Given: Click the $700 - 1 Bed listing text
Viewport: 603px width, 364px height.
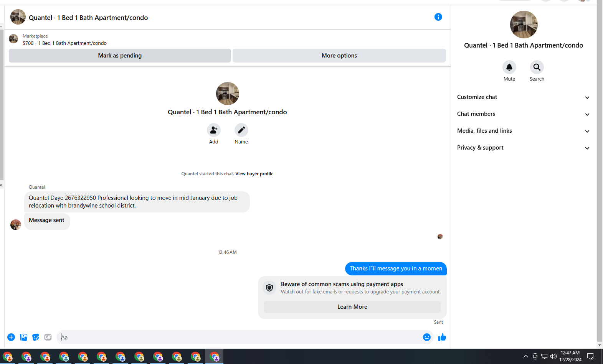Looking at the screenshot, I should tap(64, 43).
